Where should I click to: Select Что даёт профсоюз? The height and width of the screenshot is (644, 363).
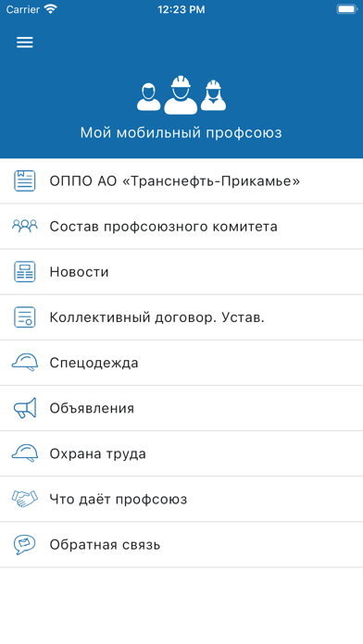point(181,500)
